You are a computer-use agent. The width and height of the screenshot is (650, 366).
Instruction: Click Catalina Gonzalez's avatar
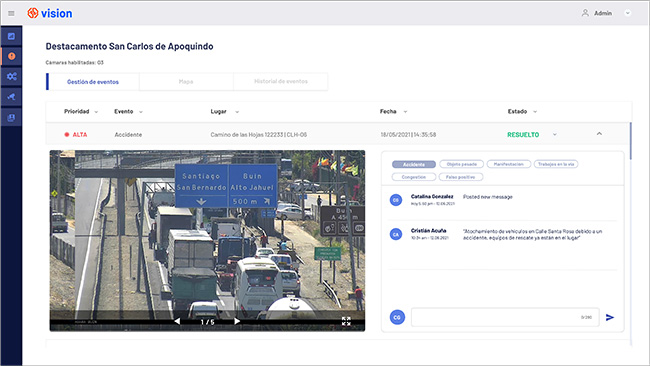(396, 200)
